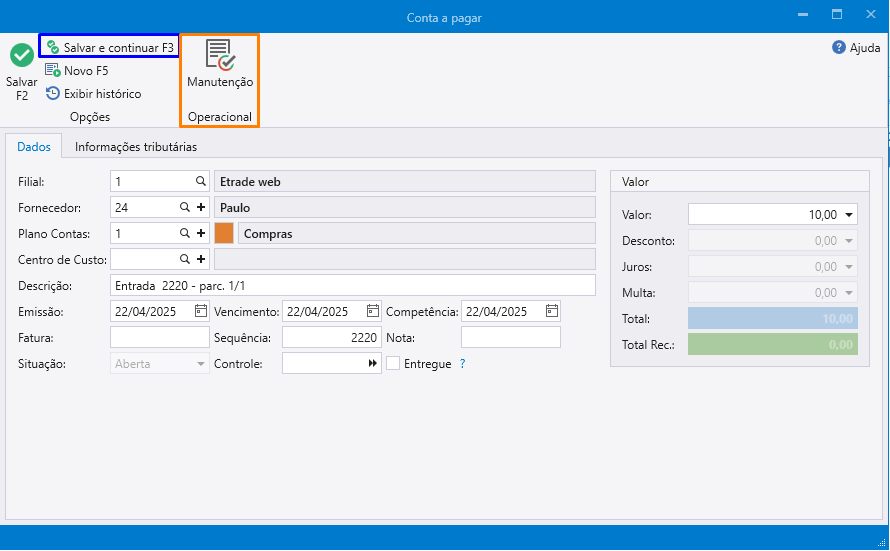Open the Informações tributárias tab
Image resolution: width=890 pixels, height=551 pixels.
136,146
